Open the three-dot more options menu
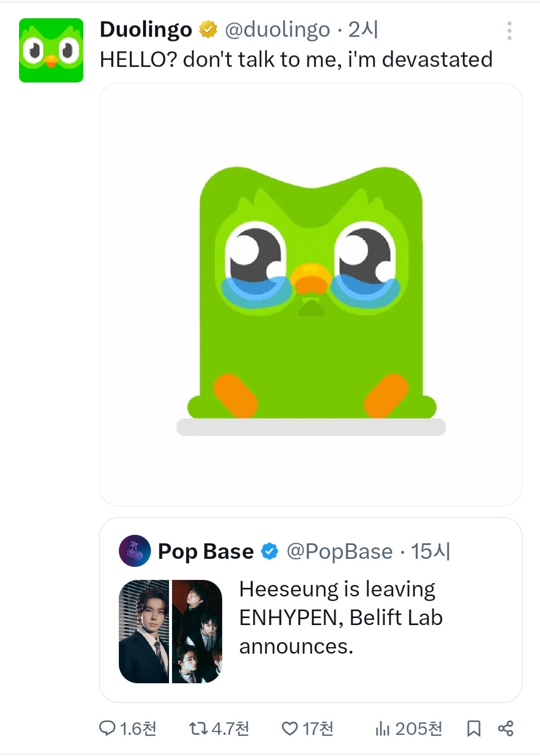The width and height of the screenshot is (540, 756). click(509, 31)
